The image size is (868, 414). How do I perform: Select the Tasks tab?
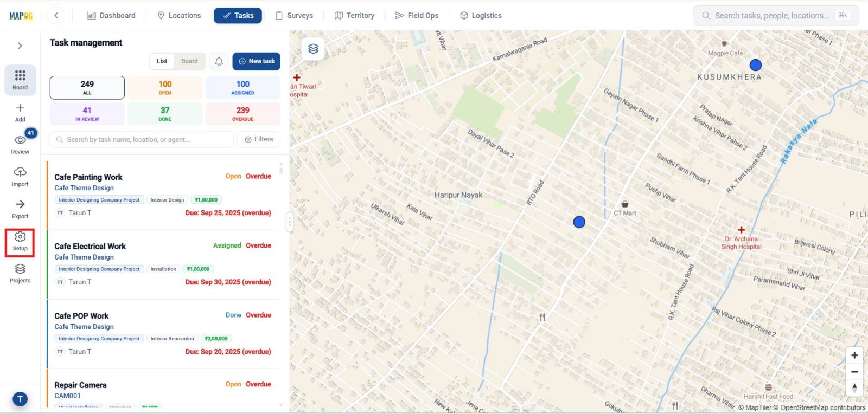click(238, 15)
